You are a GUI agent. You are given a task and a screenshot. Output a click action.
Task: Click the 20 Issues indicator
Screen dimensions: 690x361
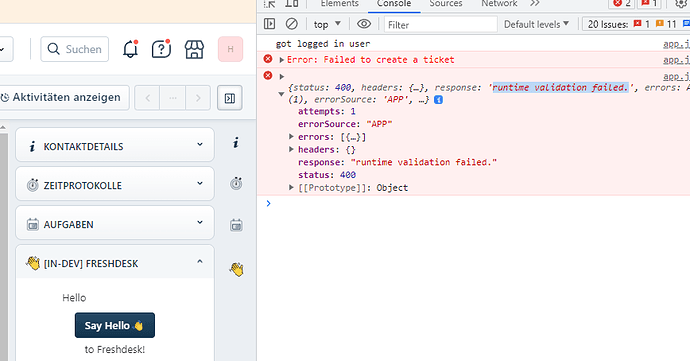point(636,24)
